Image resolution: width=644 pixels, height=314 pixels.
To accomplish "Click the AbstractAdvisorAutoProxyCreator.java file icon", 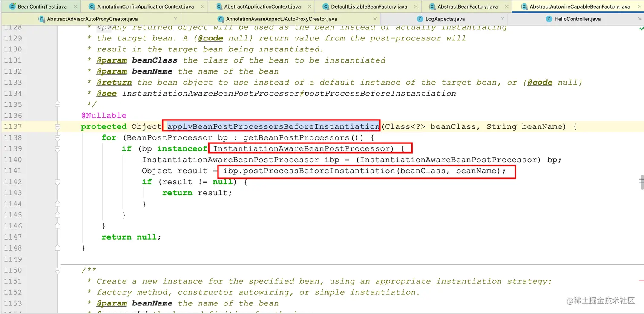I will 41,19.
